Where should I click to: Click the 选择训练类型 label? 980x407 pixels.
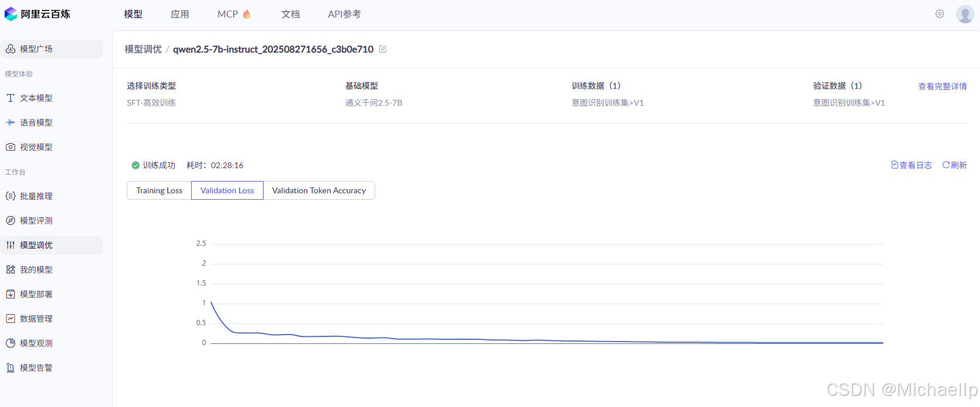tap(151, 86)
